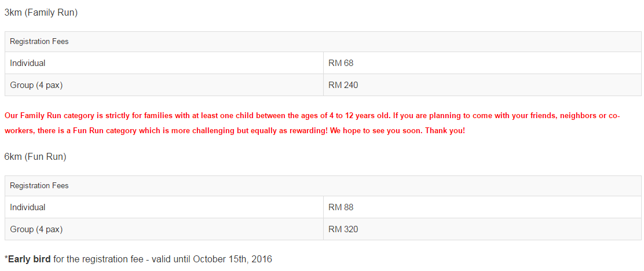644x271 pixels.
Task: Click the 3km (Family Run) heading
Action: (41, 13)
